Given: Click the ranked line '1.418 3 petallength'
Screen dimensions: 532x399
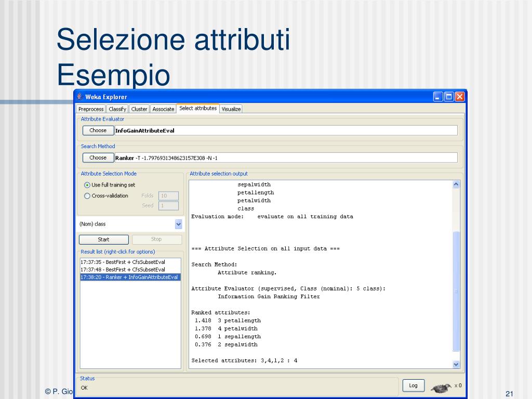Looking at the screenshot, I should (x=228, y=321).
